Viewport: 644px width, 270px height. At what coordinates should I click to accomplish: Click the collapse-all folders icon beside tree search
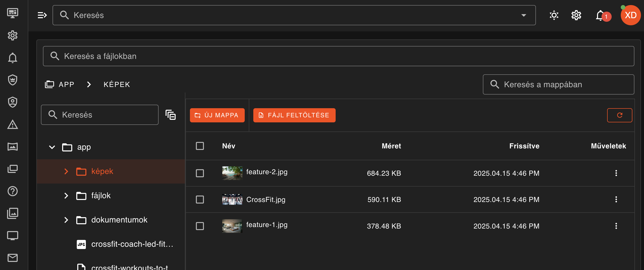point(170,115)
